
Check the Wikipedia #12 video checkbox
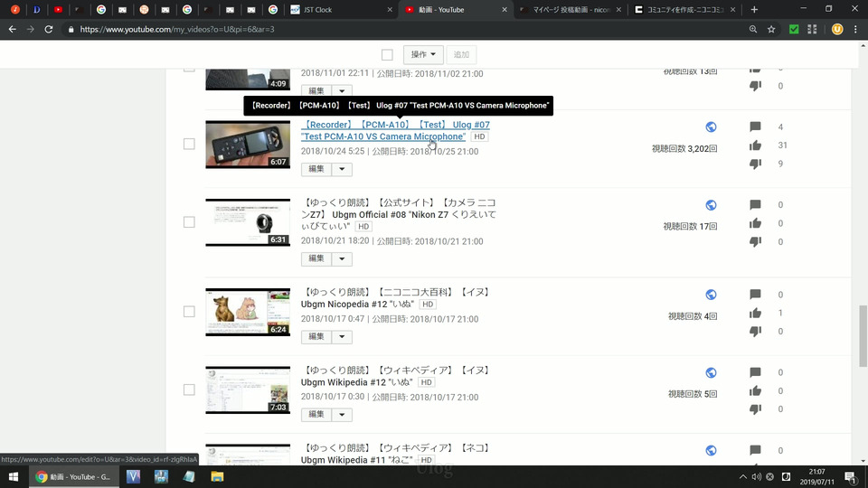click(189, 389)
